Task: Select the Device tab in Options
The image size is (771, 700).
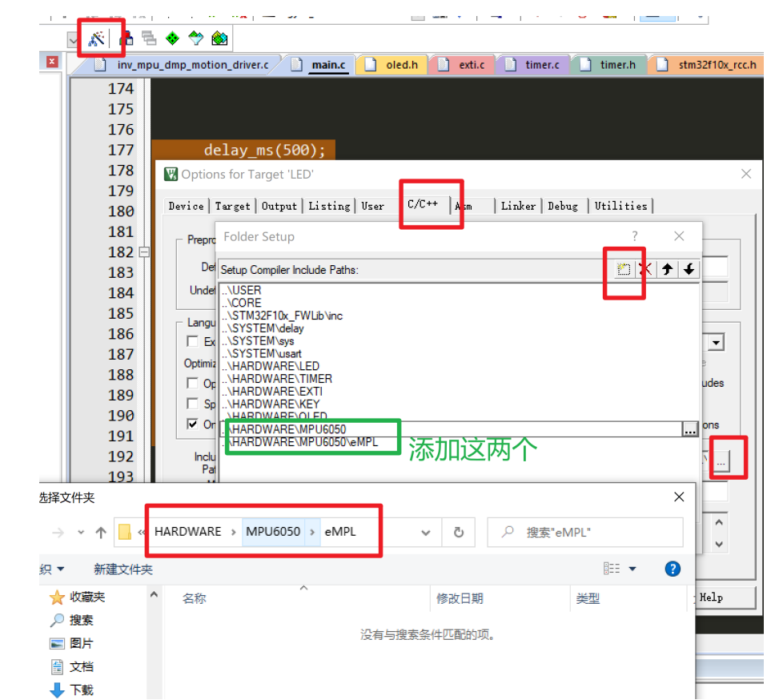Action: [x=186, y=206]
